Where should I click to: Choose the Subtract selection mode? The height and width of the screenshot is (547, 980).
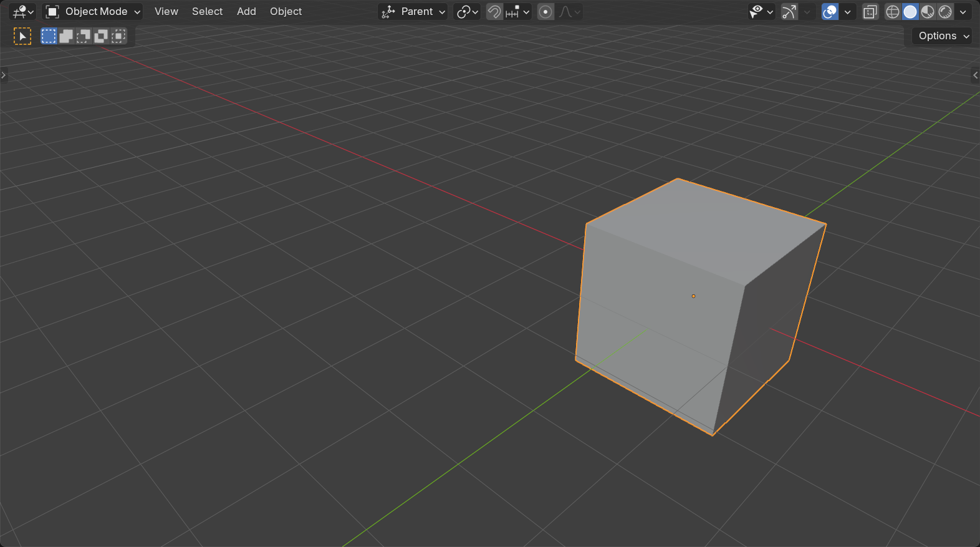pyautogui.click(x=84, y=36)
